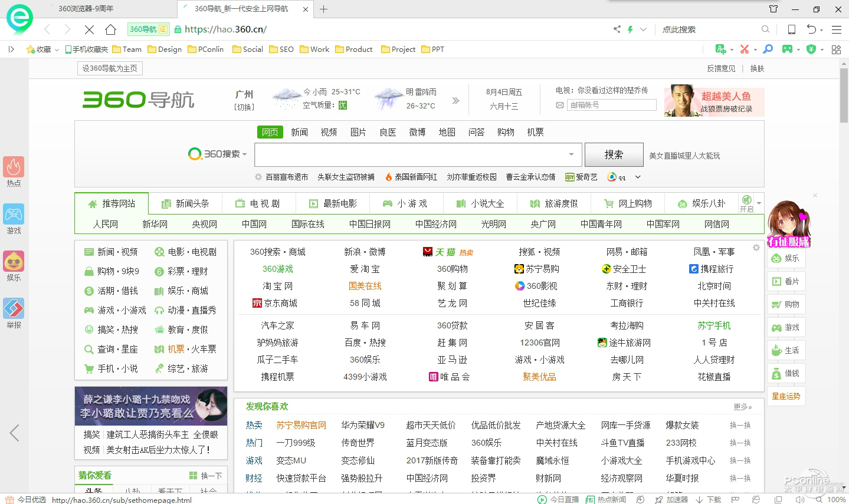
Task: Refresh 热卖 list with 换一换
Action: coord(740,425)
